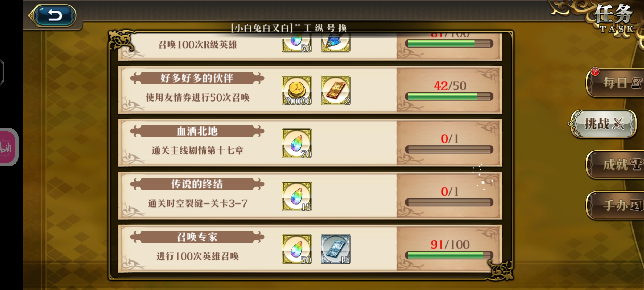Switch to the 每日 daily tasks tab
644x290 pixels.
(x=615, y=83)
